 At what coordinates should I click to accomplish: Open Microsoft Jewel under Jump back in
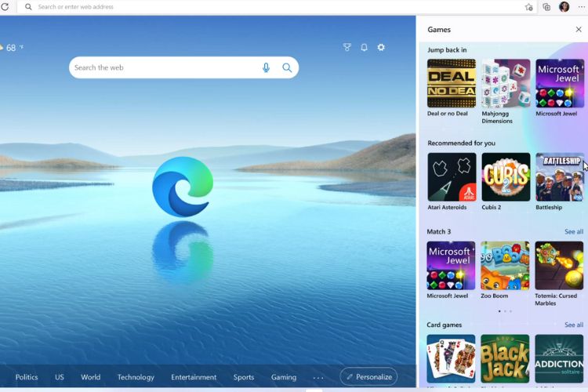[560, 83]
